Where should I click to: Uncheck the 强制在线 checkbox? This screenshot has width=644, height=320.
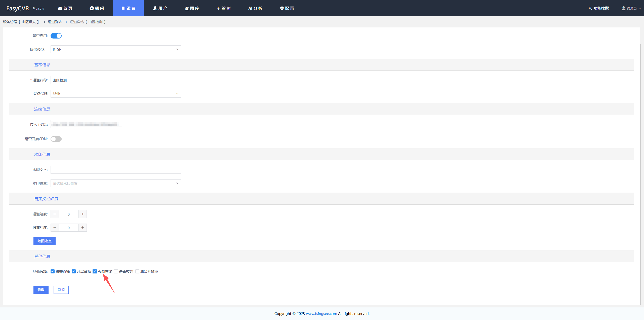point(95,271)
